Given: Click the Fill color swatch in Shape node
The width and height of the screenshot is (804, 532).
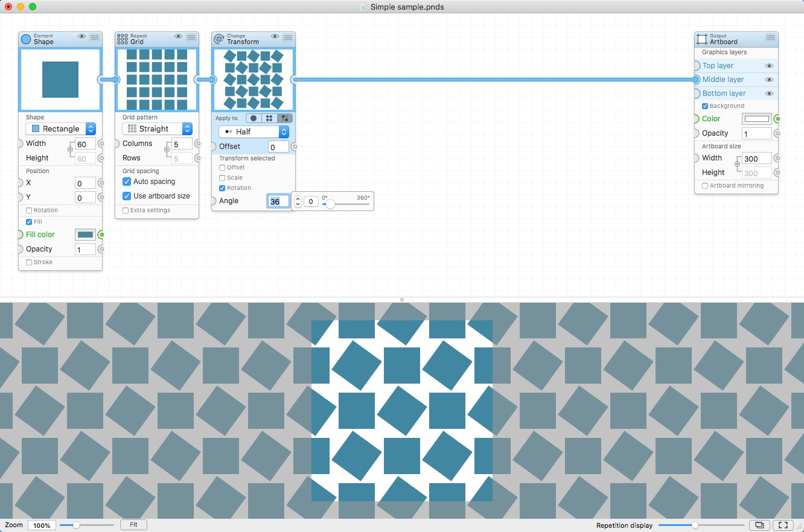Looking at the screenshot, I should pyautogui.click(x=85, y=235).
